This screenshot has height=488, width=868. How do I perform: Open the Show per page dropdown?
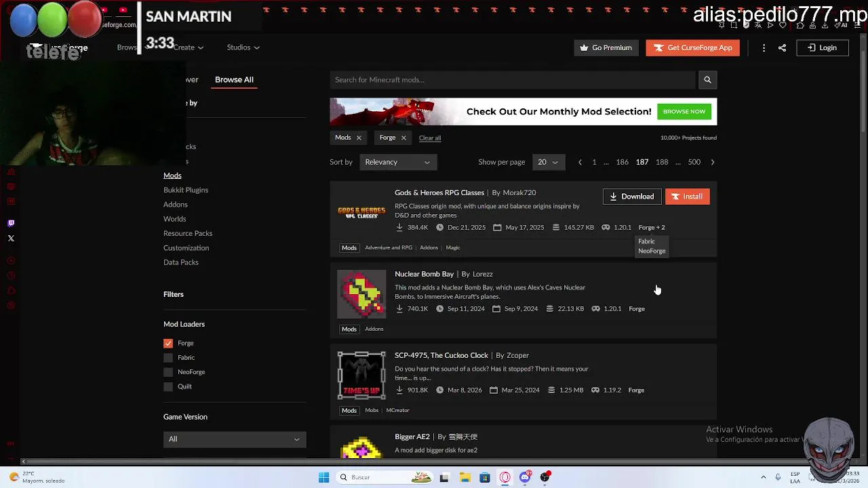pyautogui.click(x=548, y=162)
